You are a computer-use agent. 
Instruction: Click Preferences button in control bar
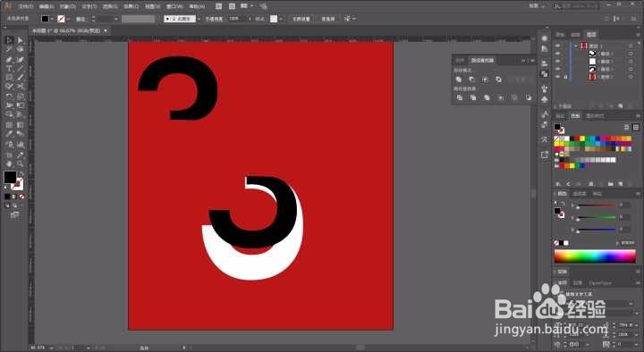click(327, 19)
